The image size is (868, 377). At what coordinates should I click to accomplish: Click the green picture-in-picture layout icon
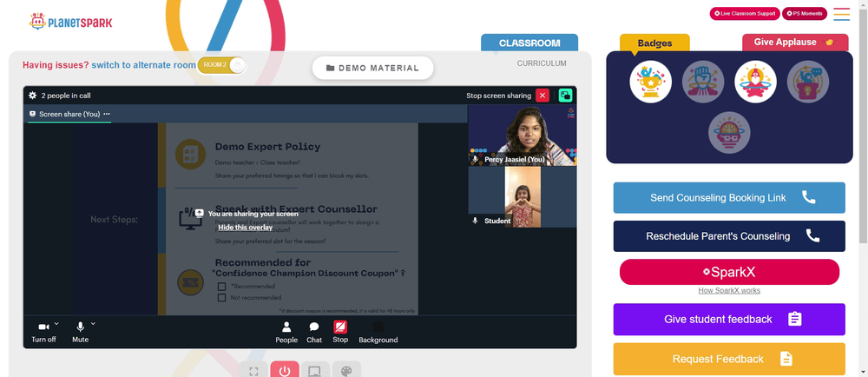(x=565, y=96)
